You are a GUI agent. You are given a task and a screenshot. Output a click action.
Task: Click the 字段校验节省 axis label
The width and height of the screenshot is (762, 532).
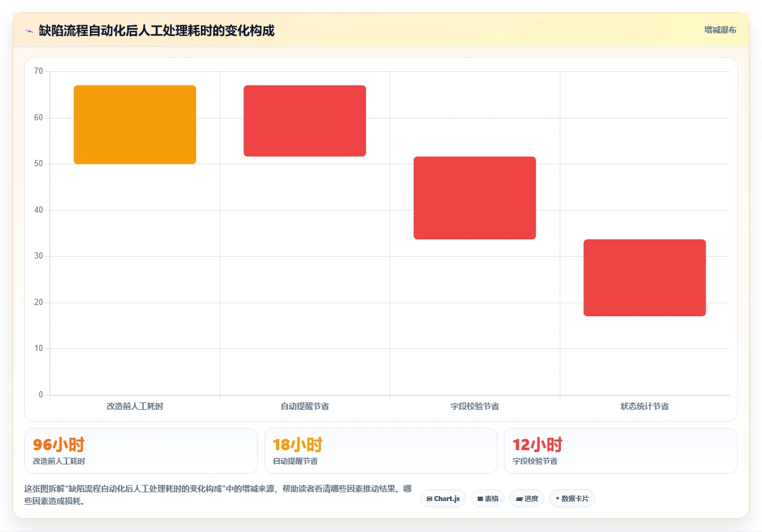(475, 407)
